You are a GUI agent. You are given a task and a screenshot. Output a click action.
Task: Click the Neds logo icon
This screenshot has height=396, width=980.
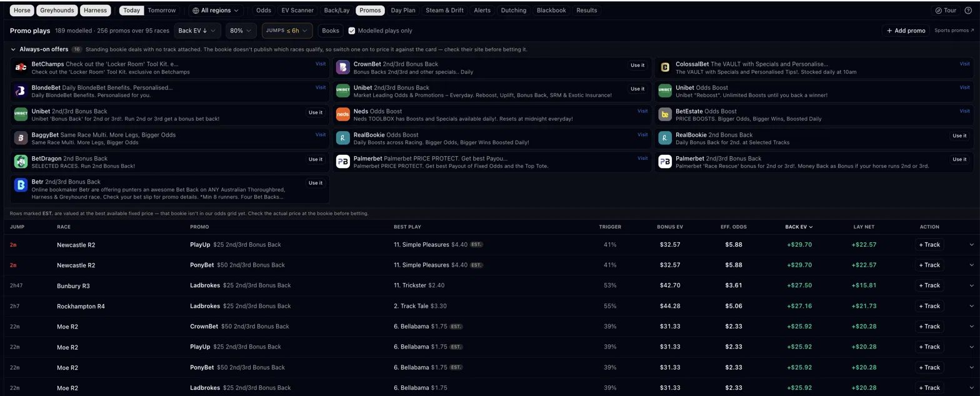pos(342,114)
